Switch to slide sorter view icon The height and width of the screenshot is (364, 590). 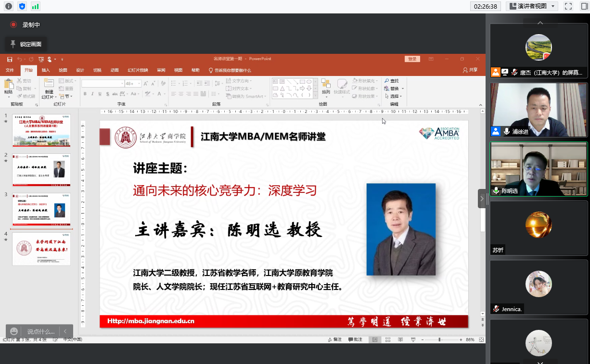(387, 339)
